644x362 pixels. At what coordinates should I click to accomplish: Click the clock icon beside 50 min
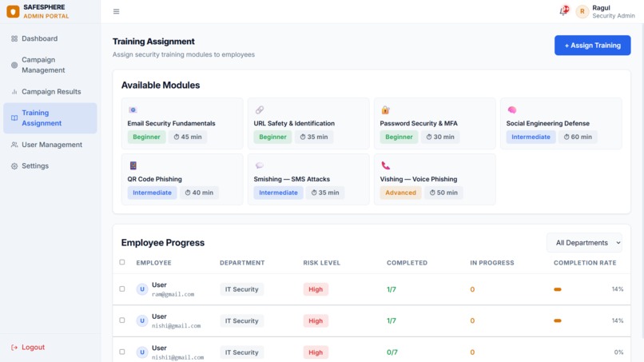point(432,193)
